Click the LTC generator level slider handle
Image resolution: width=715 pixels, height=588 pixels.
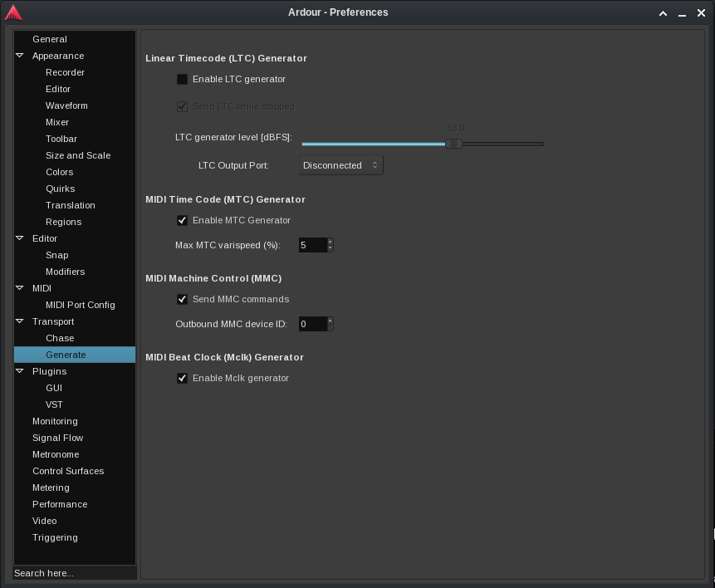point(453,144)
